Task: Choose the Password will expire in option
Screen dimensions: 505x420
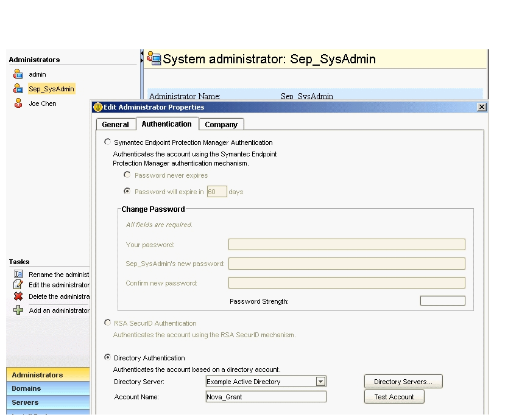Action: coord(127,191)
